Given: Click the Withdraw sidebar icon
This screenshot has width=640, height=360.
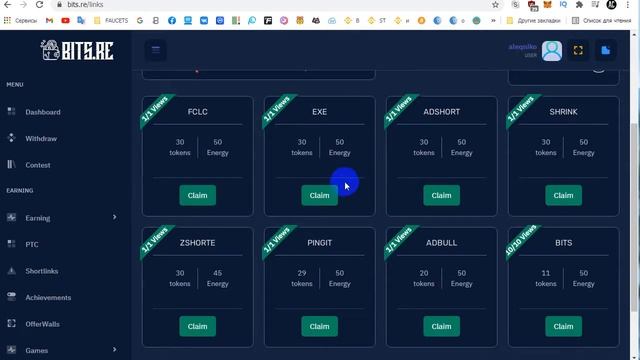Looking at the screenshot, I should click(11, 138).
